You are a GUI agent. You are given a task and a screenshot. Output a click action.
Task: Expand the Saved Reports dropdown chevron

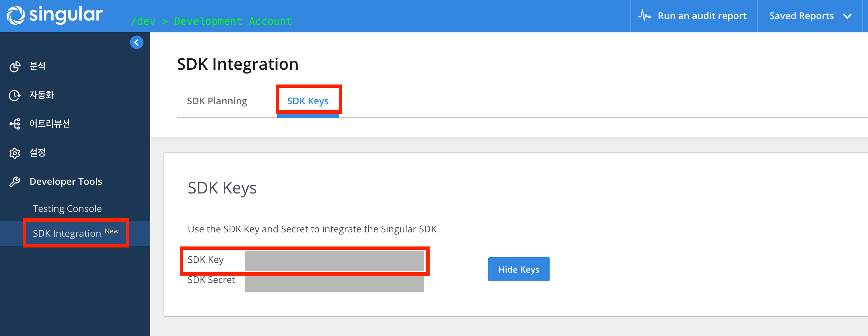pos(848,16)
